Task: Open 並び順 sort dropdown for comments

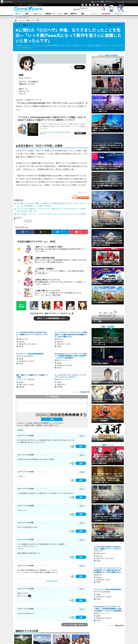Action: point(20,430)
